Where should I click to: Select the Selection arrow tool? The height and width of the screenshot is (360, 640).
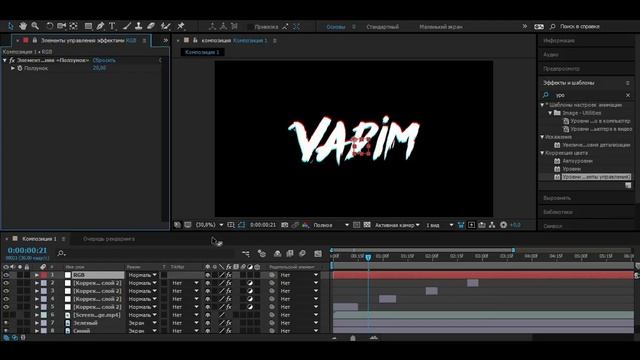11,26
